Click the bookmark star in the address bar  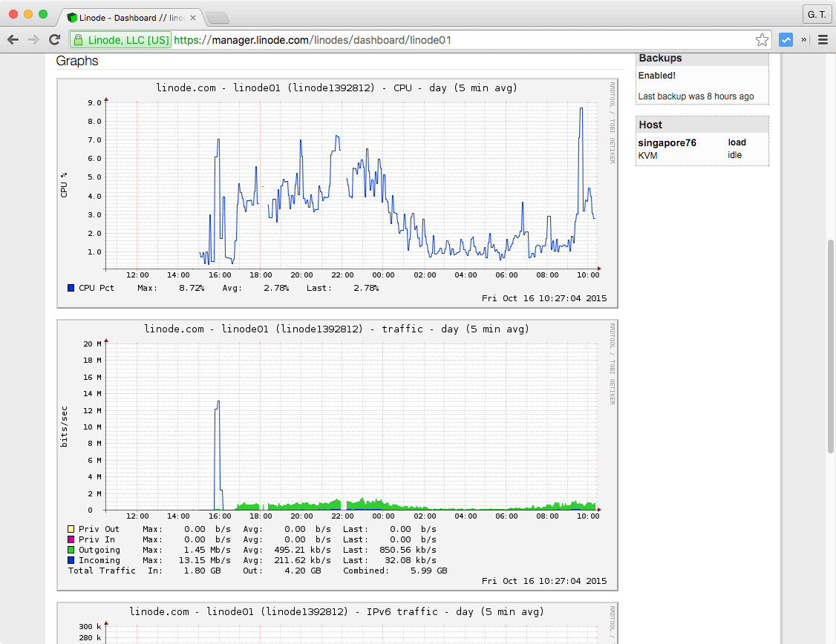[x=762, y=39]
